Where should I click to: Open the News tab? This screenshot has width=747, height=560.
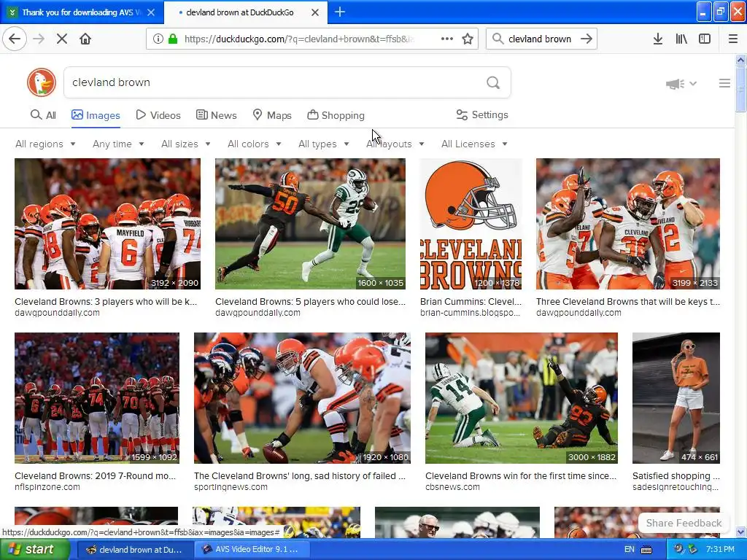click(x=216, y=115)
